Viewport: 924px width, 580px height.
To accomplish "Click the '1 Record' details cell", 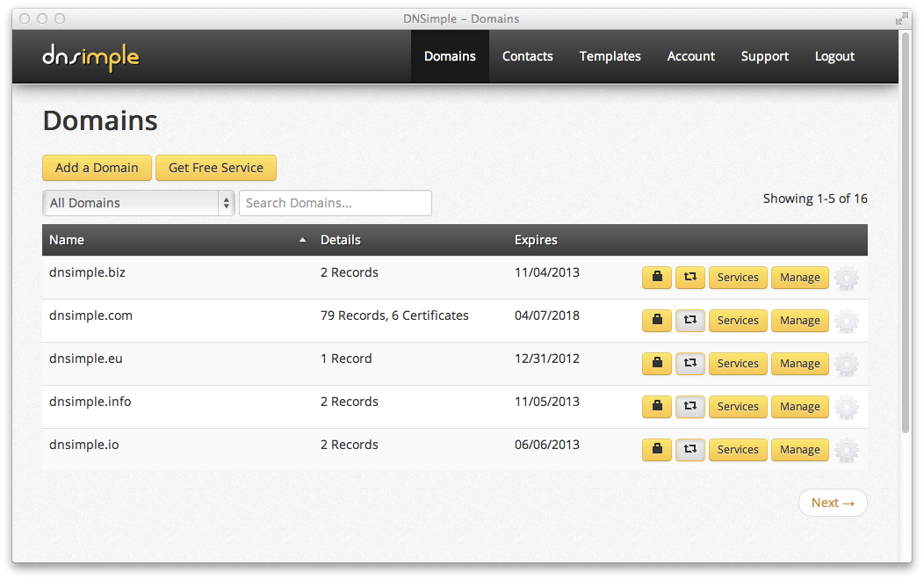I will (x=346, y=359).
